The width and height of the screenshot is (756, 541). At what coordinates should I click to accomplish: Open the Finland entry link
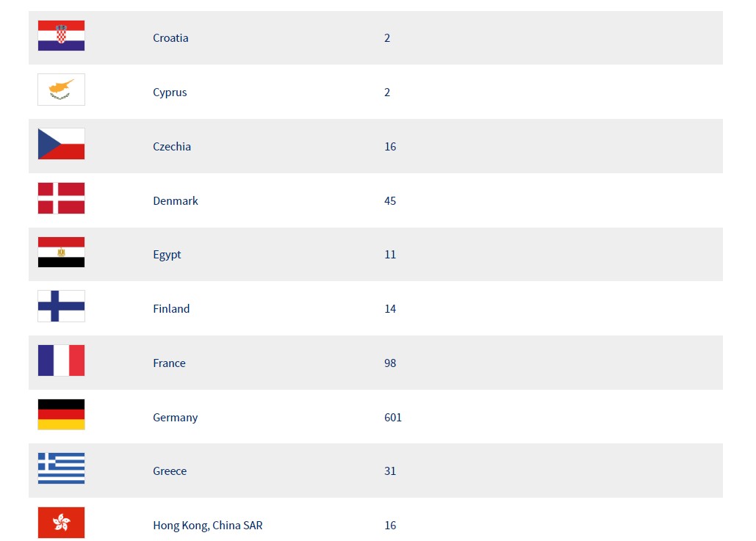171,309
